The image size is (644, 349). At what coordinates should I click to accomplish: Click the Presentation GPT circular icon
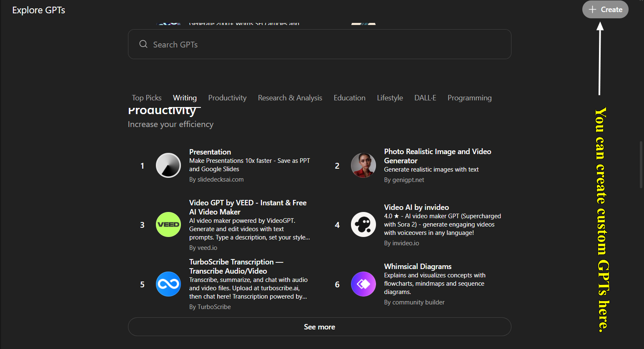pyautogui.click(x=168, y=165)
